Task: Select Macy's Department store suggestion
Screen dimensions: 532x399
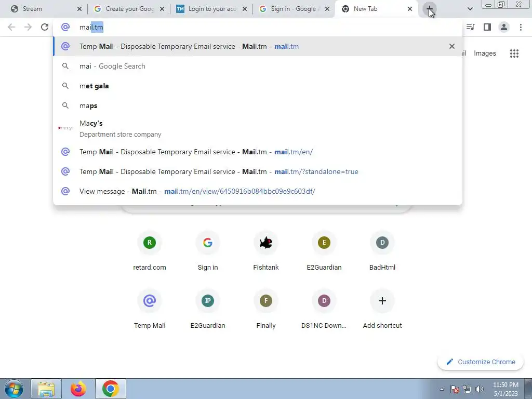Action: coord(258,129)
